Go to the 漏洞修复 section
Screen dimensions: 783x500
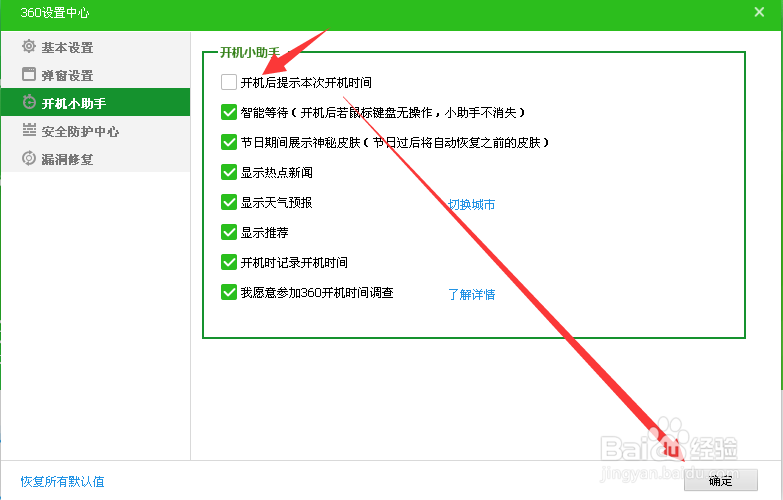coord(95,159)
